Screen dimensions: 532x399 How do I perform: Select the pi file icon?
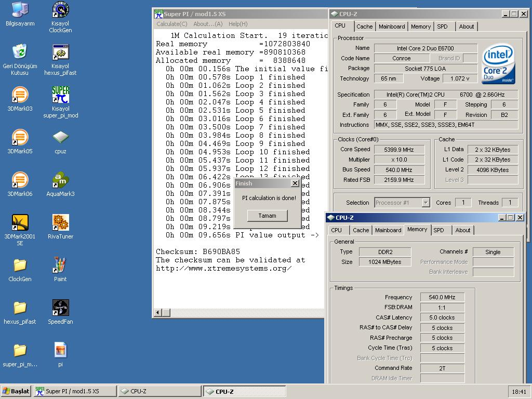pyautogui.click(x=60, y=354)
